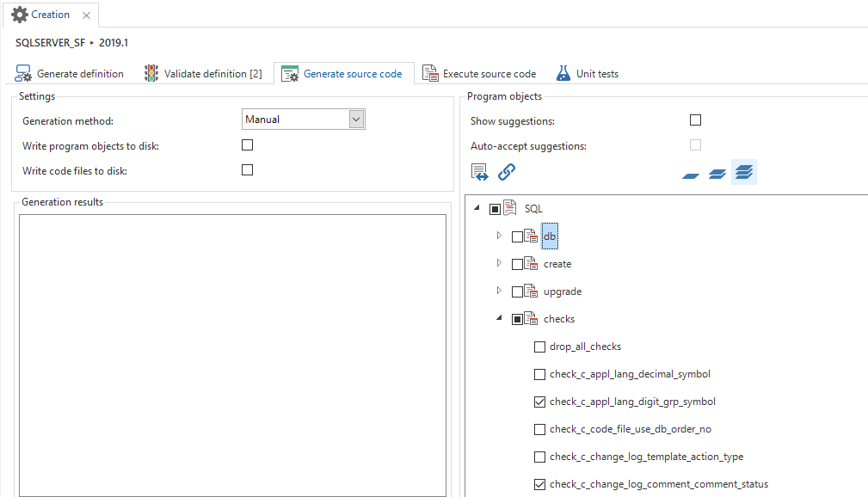Click the checks group script icon

click(532, 319)
